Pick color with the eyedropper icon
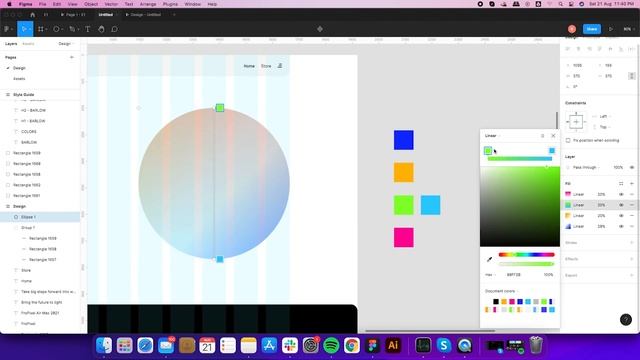The width and height of the screenshot is (640, 360). (489, 259)
